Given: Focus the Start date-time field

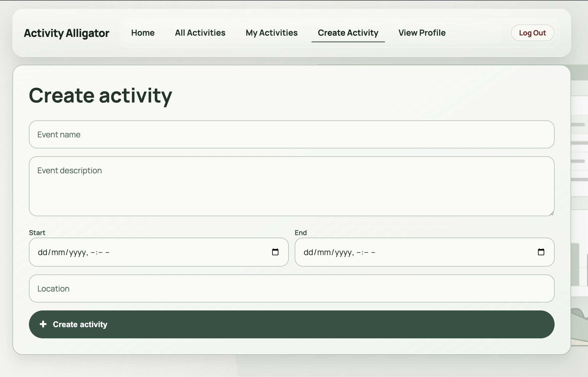Looking at the screenshot, I should pos(159,252).
